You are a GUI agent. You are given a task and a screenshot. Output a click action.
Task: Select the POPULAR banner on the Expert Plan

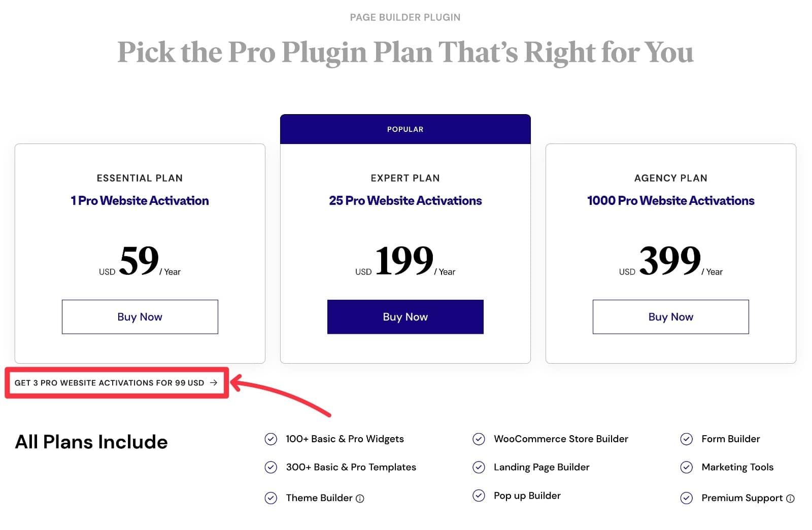click(405, 129)
